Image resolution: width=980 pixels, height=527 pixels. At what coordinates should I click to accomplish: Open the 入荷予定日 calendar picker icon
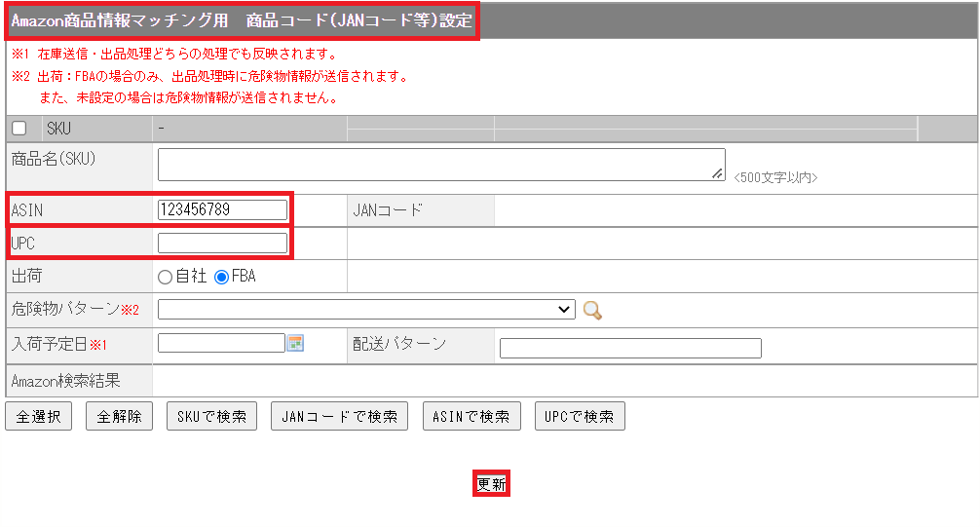[x=295, y=343]
